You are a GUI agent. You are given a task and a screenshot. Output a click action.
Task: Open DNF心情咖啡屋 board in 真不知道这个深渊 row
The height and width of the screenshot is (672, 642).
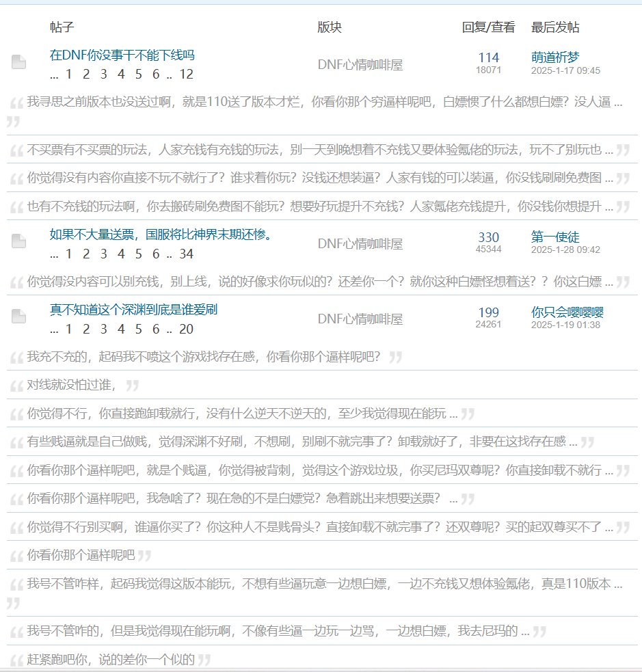point(360,319)
